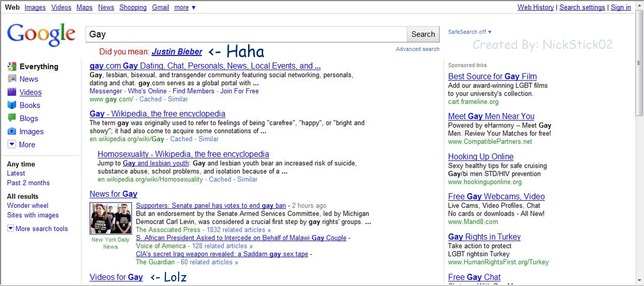Screen dimensions: 644x286
Task: Open Homosexuality - Wikipedia result
Action: (x=183, y=154)
